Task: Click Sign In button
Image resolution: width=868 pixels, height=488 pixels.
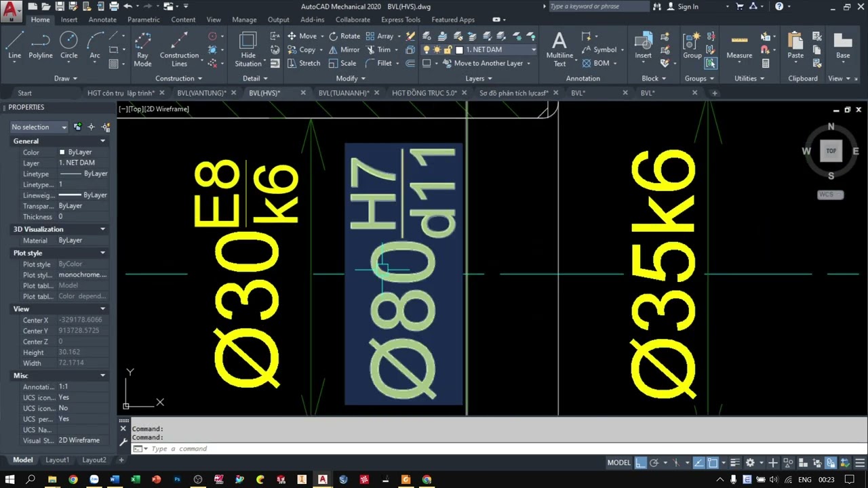Action: coord(682,7)
